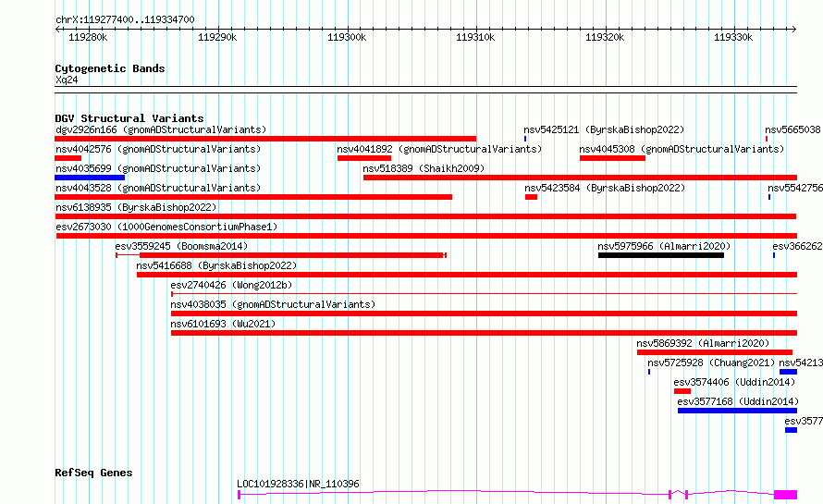
Task: Click the esv366262 label
Action: coord(797,246)
